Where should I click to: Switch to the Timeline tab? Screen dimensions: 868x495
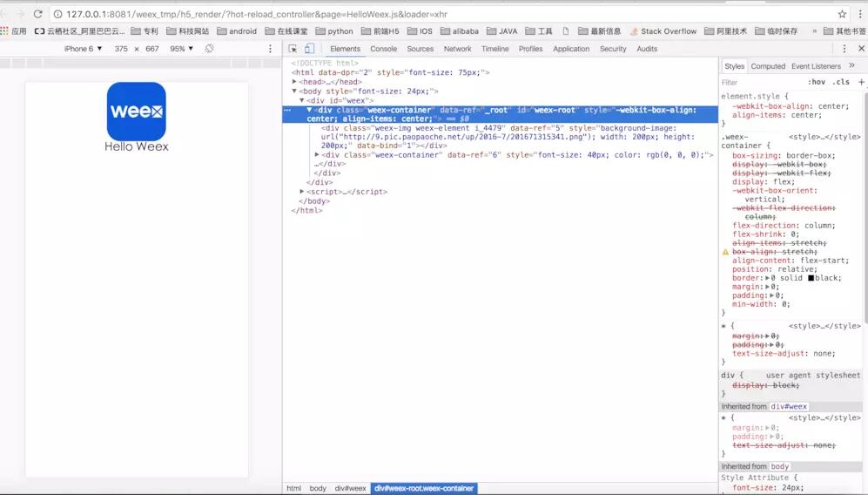pyautogui.click(x=495, y=49)
